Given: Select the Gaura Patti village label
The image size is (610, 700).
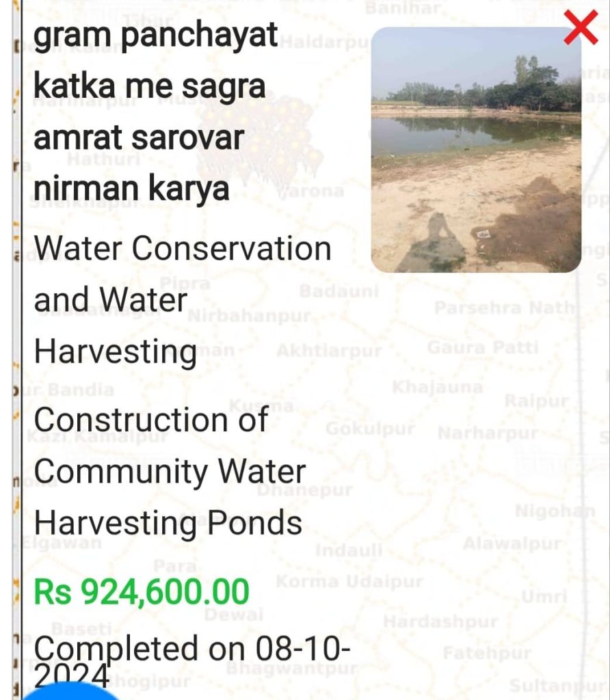Looking at the screenshot, I should point(483,347).
